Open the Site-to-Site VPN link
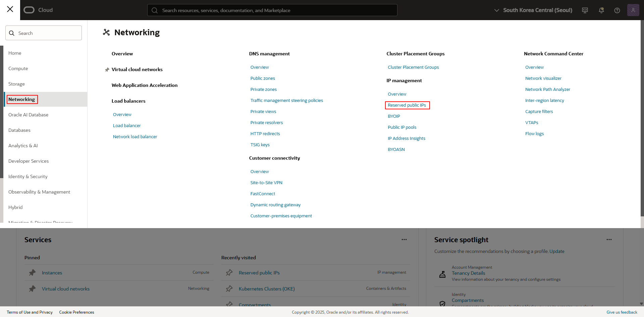The width and height of the screenshot is (644, 317). click(266, 183)
